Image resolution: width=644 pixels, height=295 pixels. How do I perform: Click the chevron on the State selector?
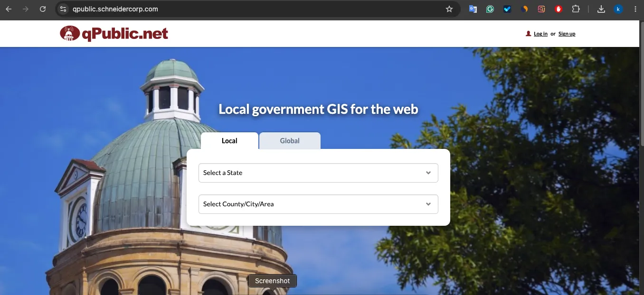pos(428,173)
